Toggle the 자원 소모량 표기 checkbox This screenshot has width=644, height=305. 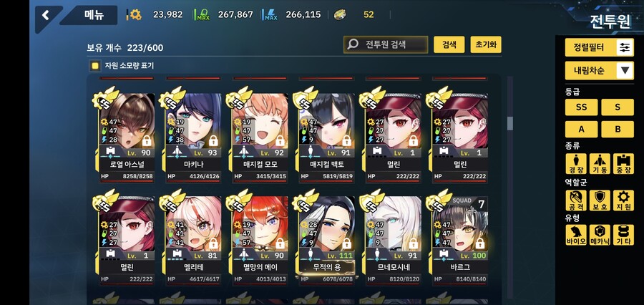point(95,66)
